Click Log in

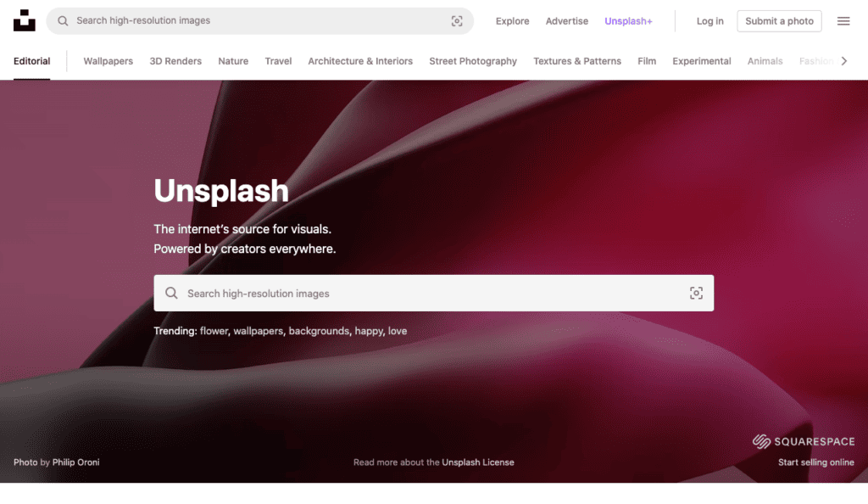[x=709, y=21]
